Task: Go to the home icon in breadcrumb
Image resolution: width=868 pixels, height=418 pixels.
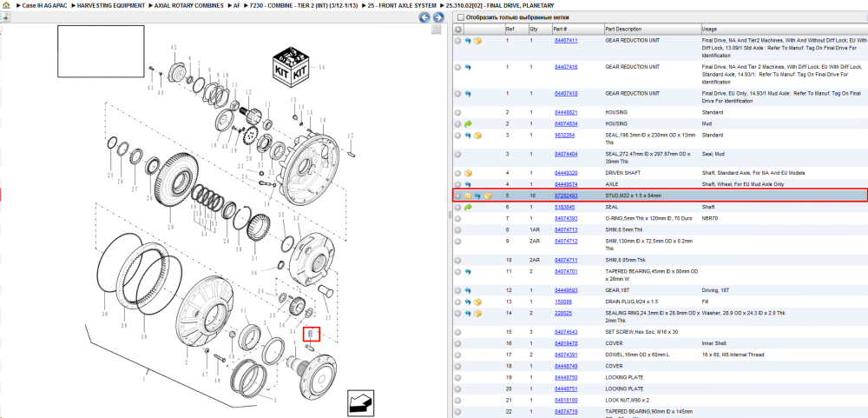Action: coord(6,5)
